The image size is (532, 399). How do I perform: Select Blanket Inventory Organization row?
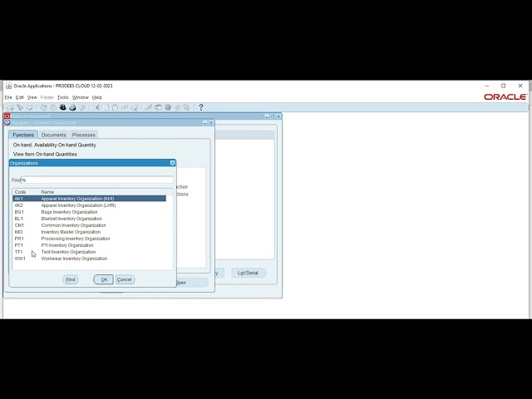[90, 219]
